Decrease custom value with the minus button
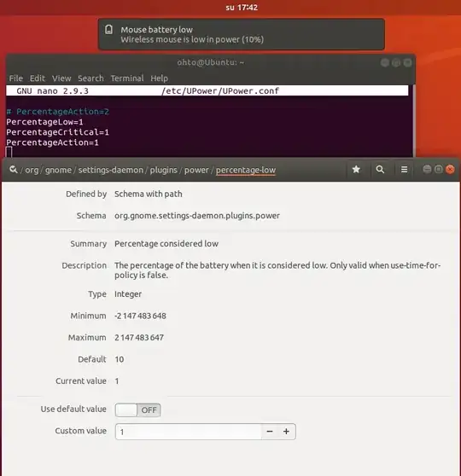This screenshot has height=476, width=461. [x=270, y=432]
